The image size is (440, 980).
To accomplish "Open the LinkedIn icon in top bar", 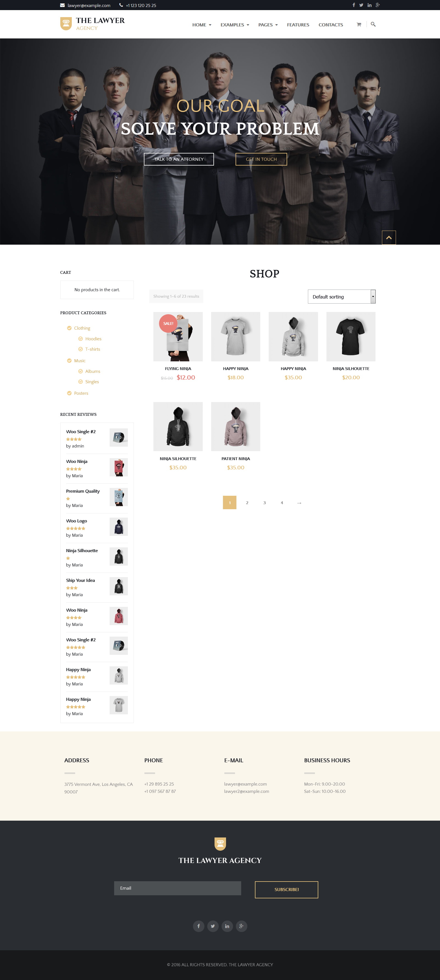I will (x=369, y=5).
